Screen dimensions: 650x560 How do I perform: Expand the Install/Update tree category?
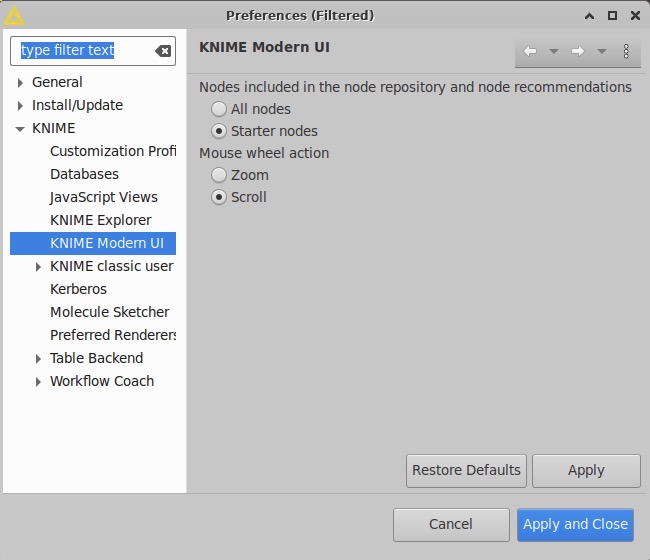20,106
